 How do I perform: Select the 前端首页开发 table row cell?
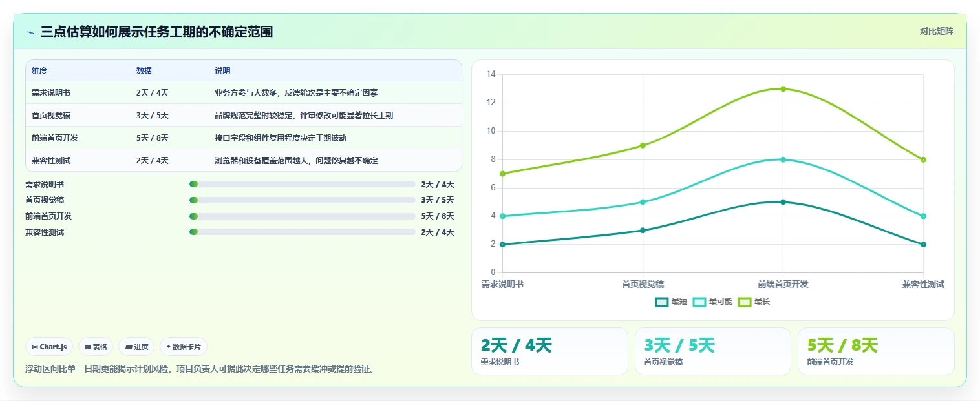click(x=55, y=138)
